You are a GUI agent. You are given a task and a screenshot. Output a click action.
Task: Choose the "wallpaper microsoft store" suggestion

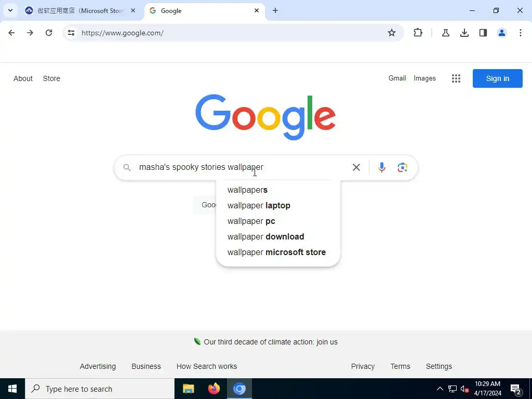coord(276,252)
